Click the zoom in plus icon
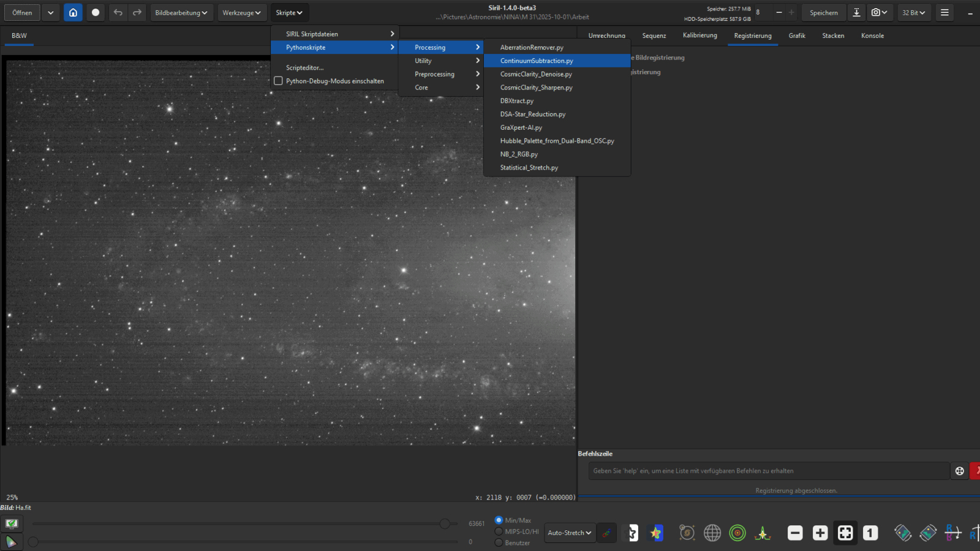The width and height of the screenshot is (980, 551). tap(820, 533)
